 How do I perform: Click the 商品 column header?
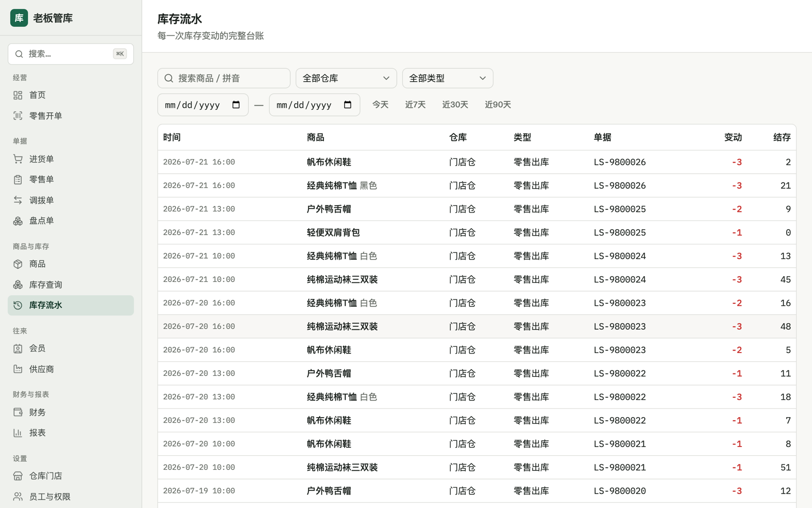[x=316, y=138]
